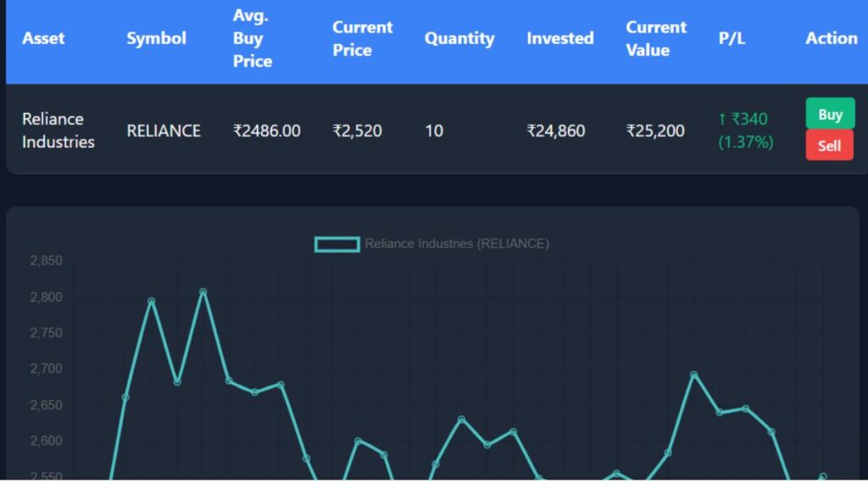Select the Current Price column header
Screen dimensions: 868x488
[x=363, y=38]
